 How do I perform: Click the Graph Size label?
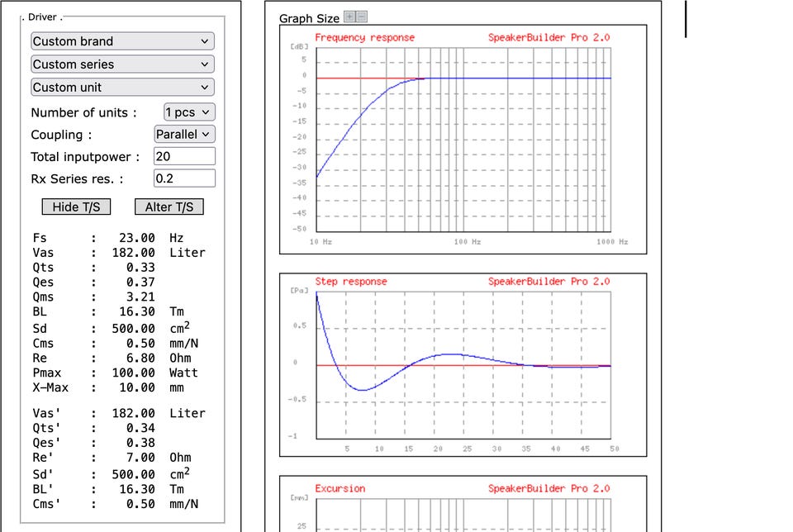(309, 18)
